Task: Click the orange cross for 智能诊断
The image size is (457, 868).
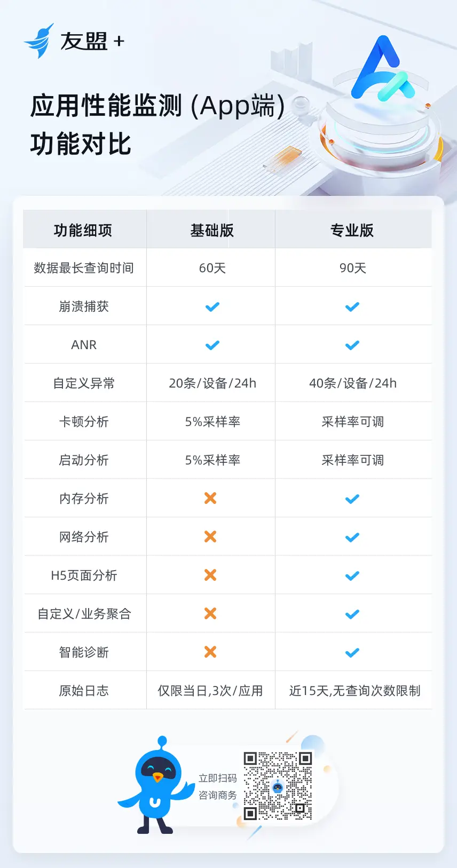Action: click(210, 652)
